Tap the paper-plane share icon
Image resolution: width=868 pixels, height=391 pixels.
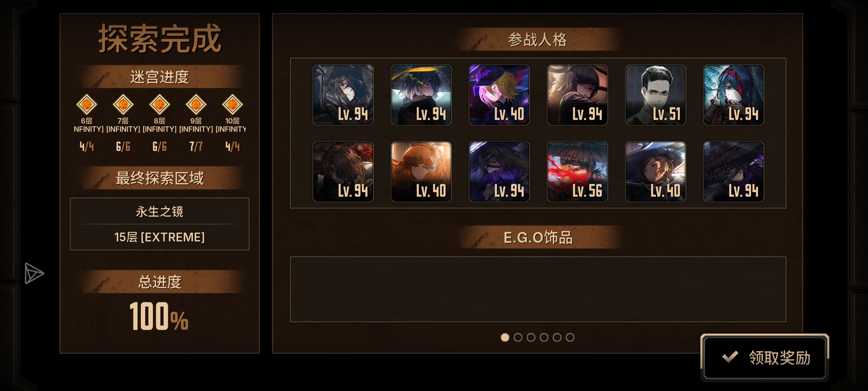point(34,273)
